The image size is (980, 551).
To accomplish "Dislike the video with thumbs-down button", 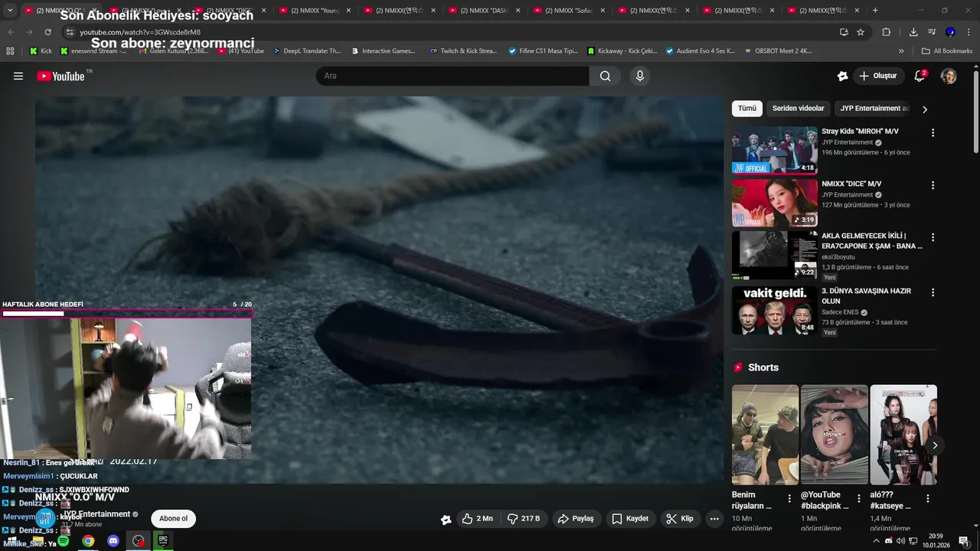I will click(x=524, y=519).
